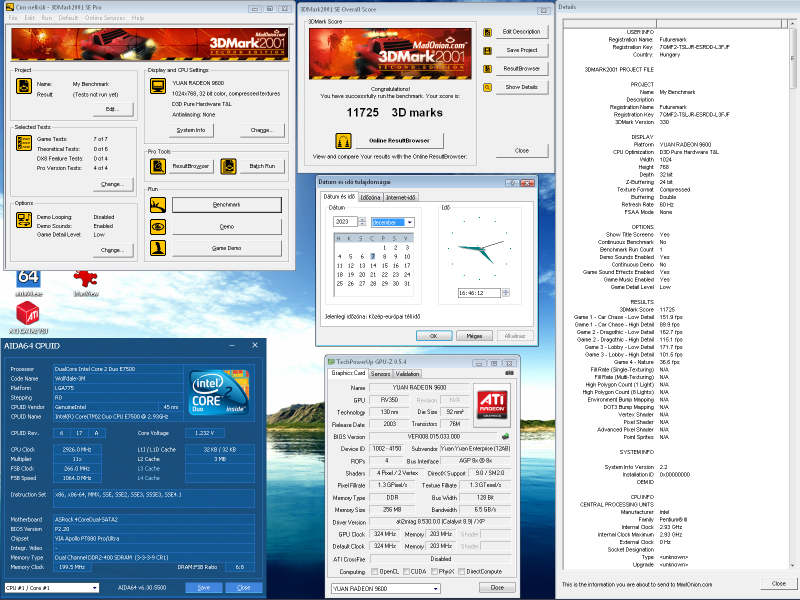Click the magnifier icon beside Show Details

pyautogui.click(x=487, y=87)
